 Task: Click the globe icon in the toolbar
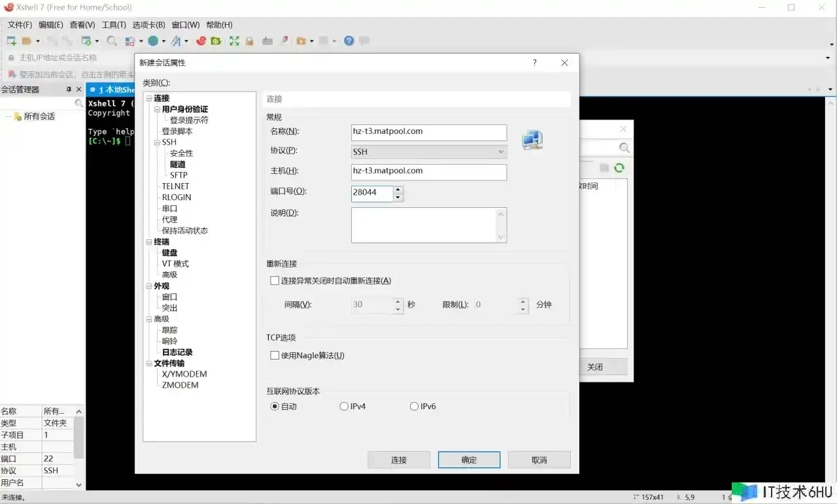pyautogui.click(x=153, y=41)
